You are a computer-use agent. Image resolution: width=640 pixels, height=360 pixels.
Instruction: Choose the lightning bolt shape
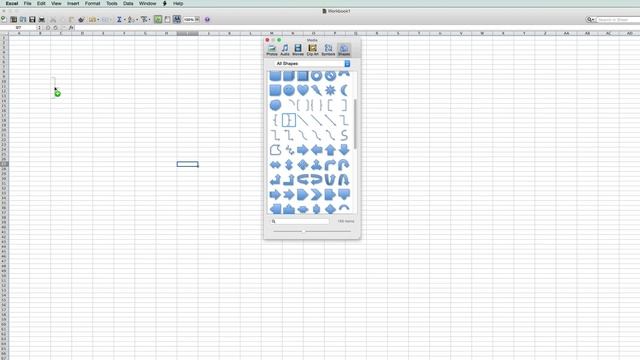(x=316, y=90)
